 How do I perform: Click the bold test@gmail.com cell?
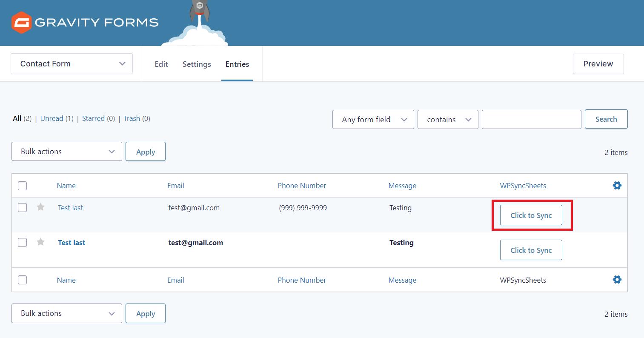(x=196, y=243)
